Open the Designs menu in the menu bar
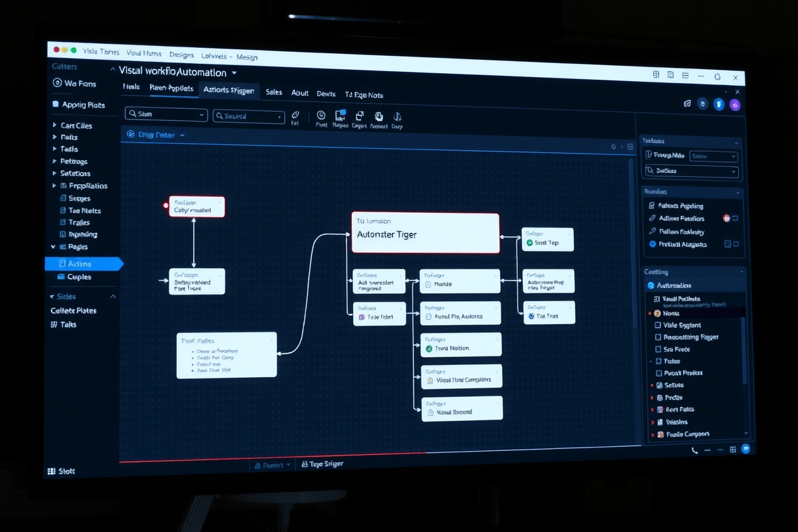 click(182, 55)
